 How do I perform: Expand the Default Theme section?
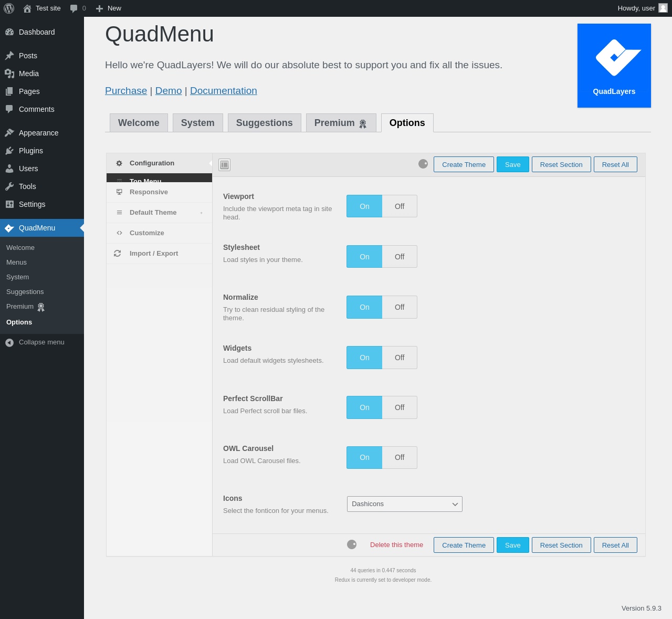click(x=159, y=213)
